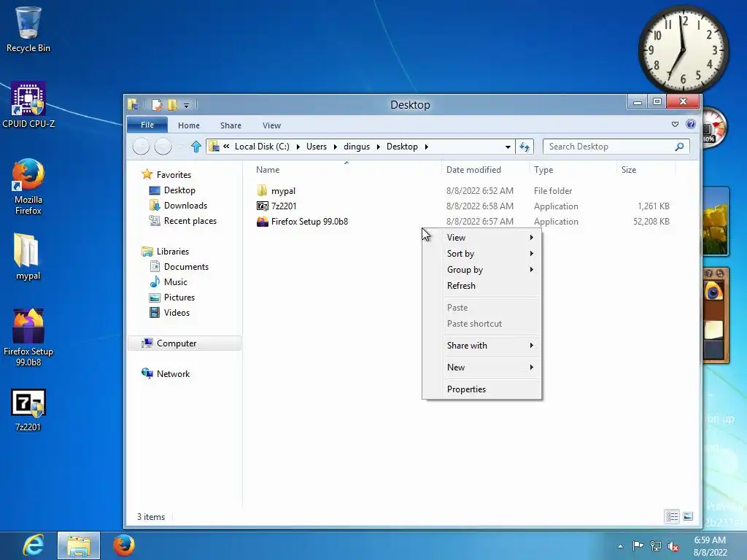
Task: Click the File Explorer taskbar button
Action: (x=79, y=545)
